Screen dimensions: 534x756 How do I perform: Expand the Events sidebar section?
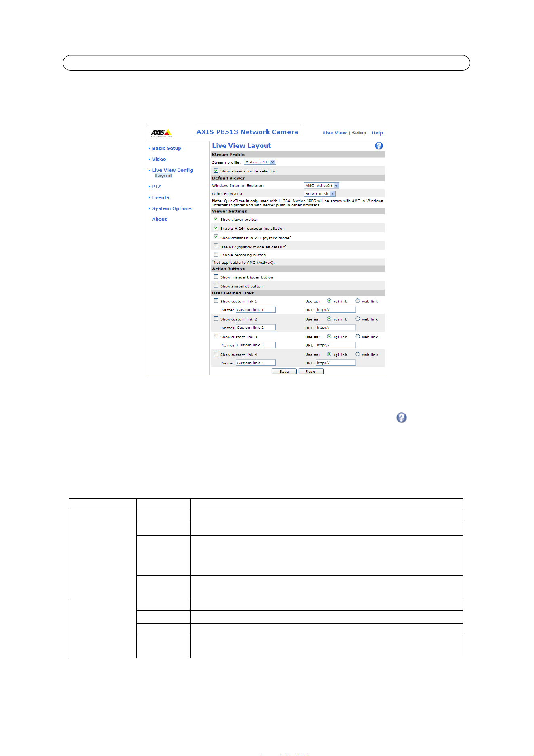click(160, 198)
